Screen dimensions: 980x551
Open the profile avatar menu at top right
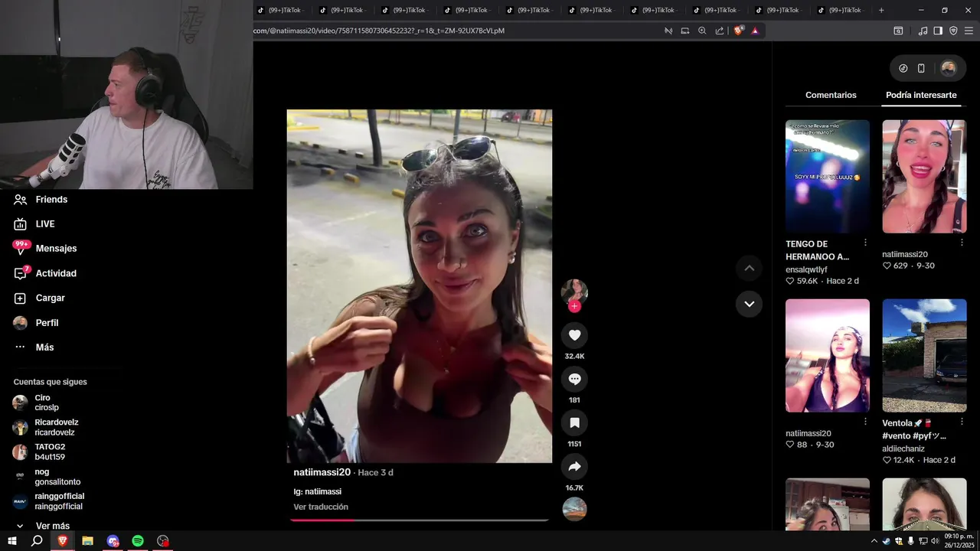pos(948,68)
